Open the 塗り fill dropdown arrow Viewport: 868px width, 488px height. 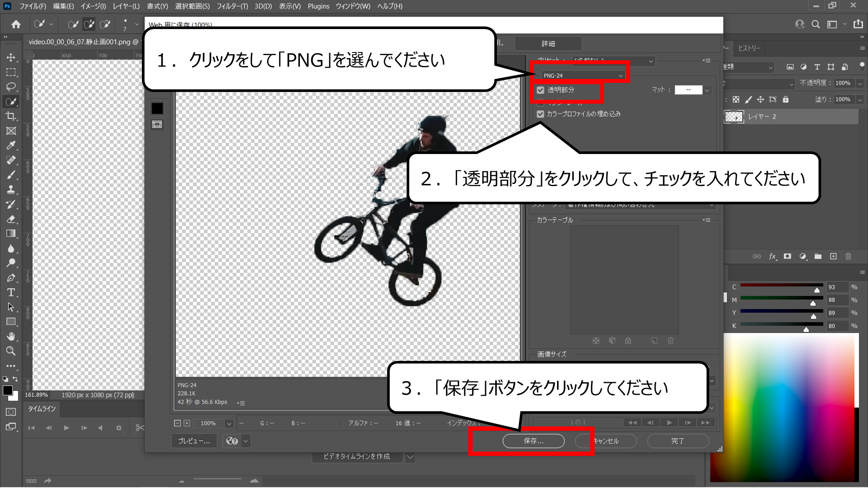coord(860,100)
